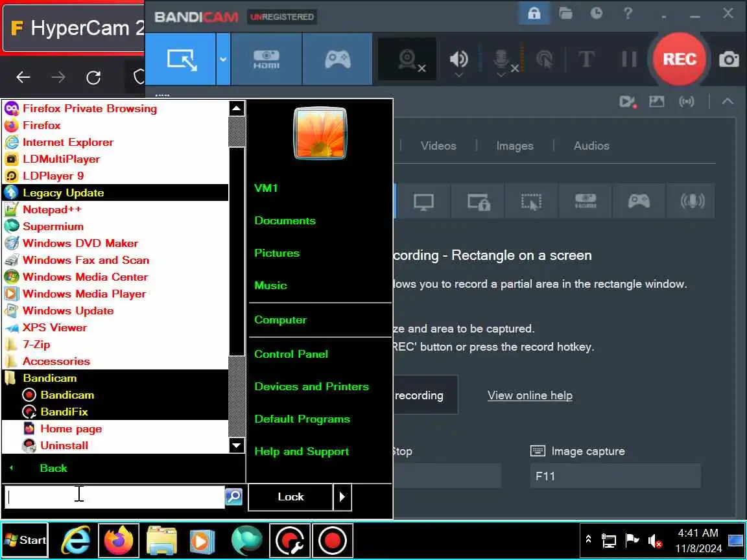Click the image status icon

coord(656,101)
